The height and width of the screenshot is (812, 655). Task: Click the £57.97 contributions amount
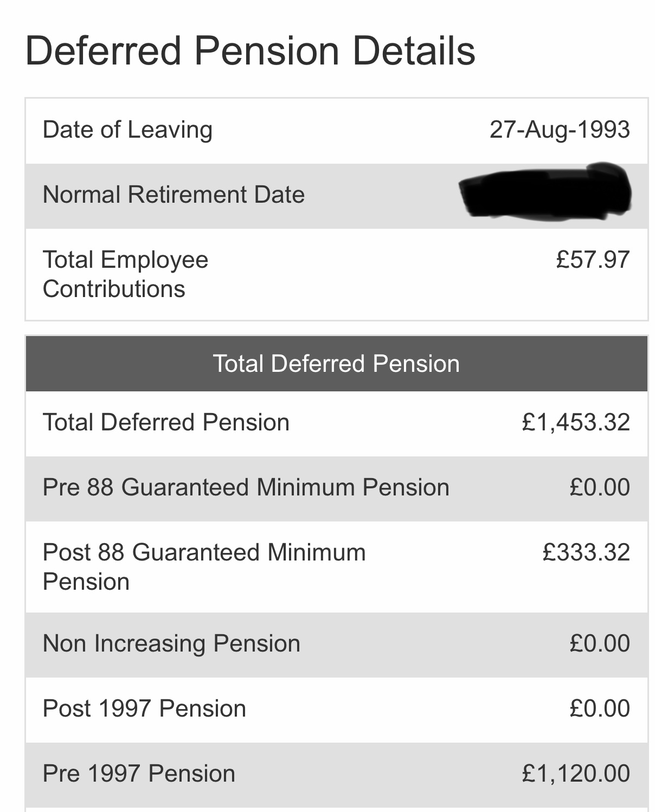593,259
